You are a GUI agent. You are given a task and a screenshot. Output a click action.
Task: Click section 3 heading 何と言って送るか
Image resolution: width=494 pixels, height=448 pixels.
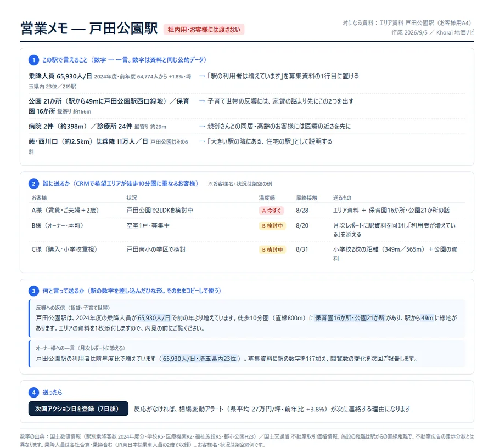click(132, 291)
